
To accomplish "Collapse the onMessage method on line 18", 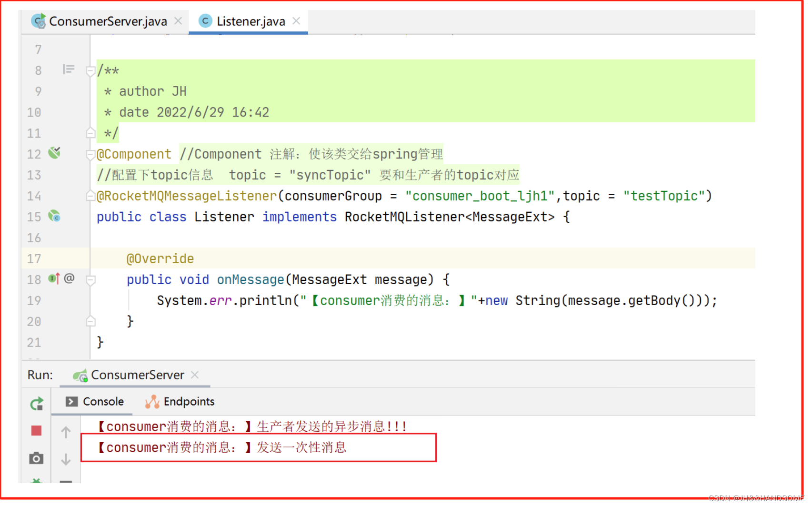I will pyautogui.click(x=90, y=280).
